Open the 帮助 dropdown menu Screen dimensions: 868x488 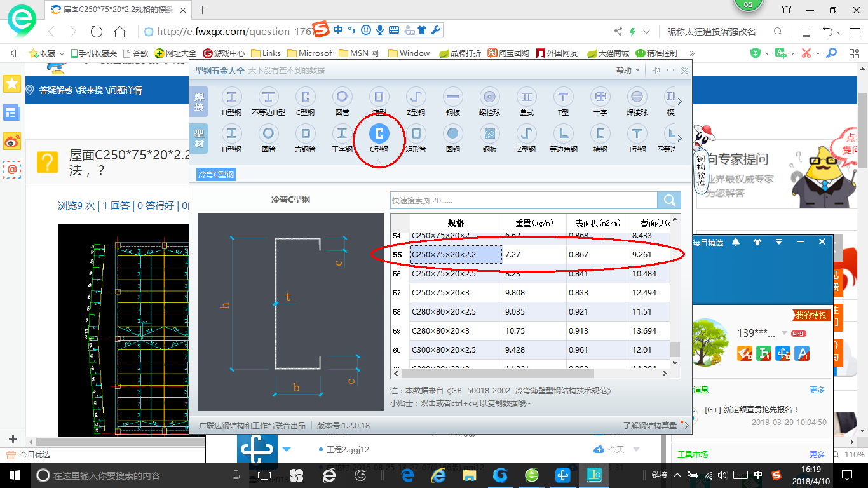point(627,71)
